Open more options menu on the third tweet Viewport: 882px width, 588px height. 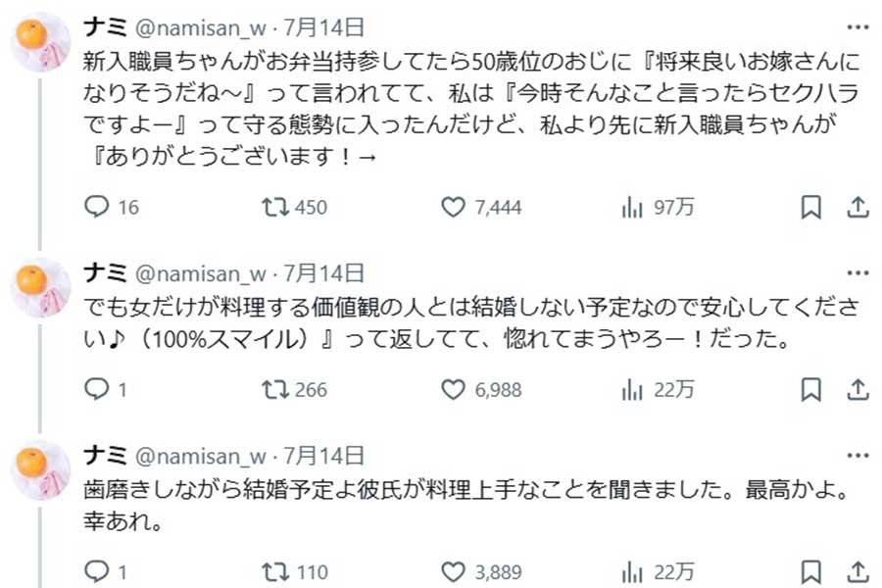pos(858,454)
